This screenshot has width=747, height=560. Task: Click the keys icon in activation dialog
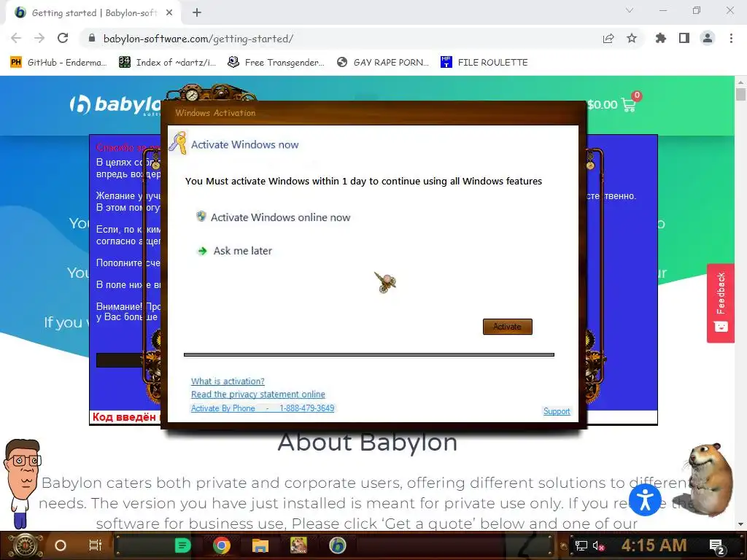pyautogui.click(x=179, y=143)
